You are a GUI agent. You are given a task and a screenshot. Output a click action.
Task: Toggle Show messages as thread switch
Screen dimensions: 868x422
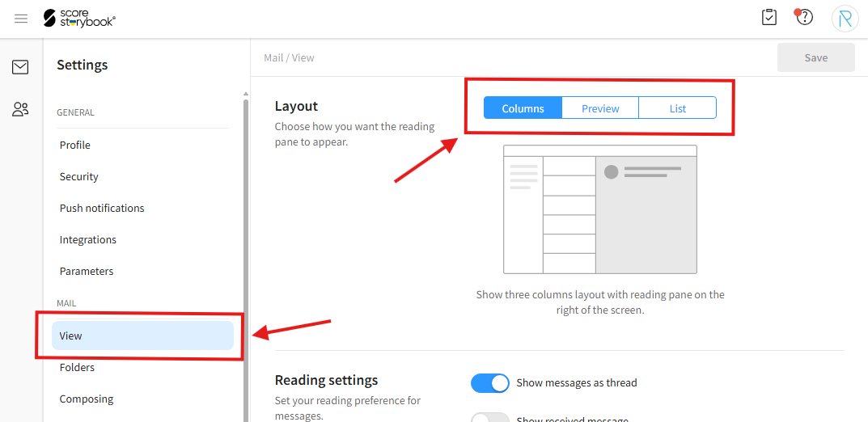tap(490, 382)
